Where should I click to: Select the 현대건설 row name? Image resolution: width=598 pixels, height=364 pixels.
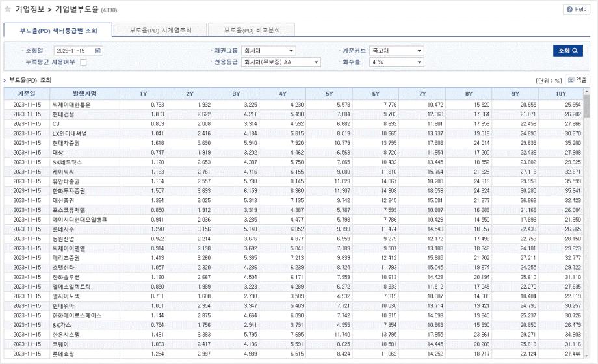pos(63,114)
